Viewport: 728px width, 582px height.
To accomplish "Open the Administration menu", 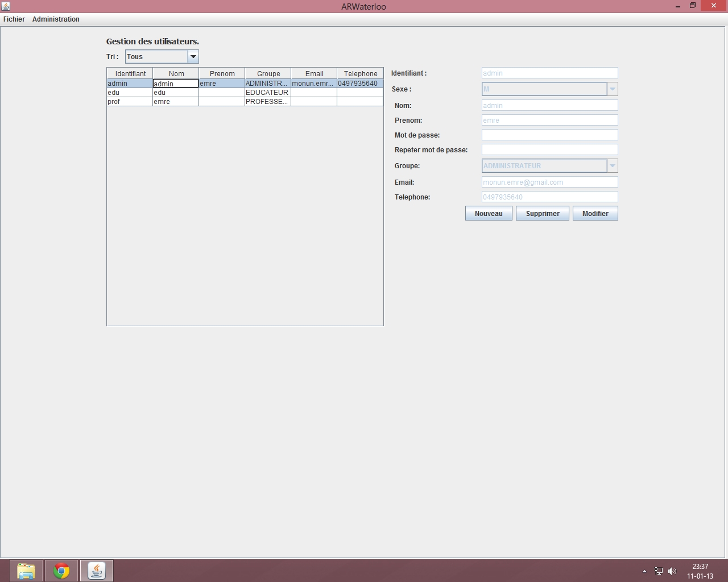I will (56, 19).
